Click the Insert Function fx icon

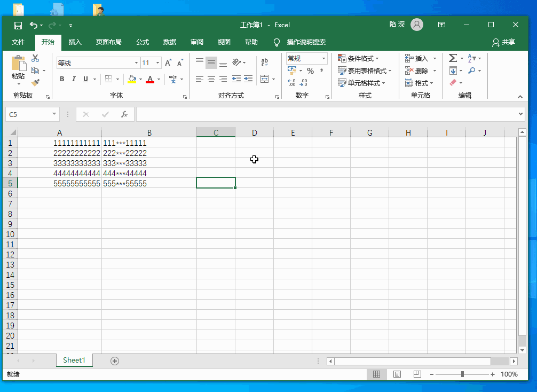pos(124,114)
